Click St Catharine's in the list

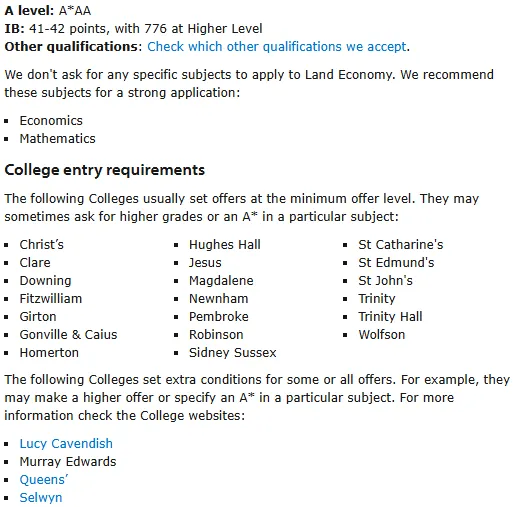[x=401, y=245]
